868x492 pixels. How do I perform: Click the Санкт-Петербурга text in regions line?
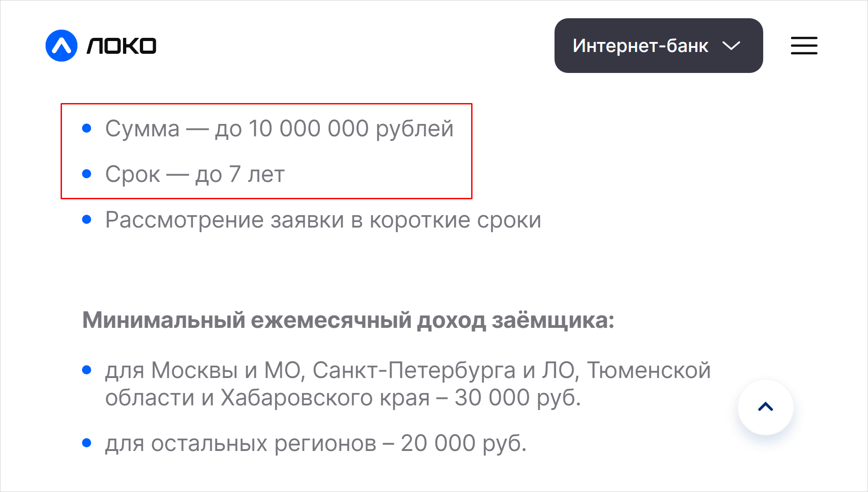click(x=414, y=370)
